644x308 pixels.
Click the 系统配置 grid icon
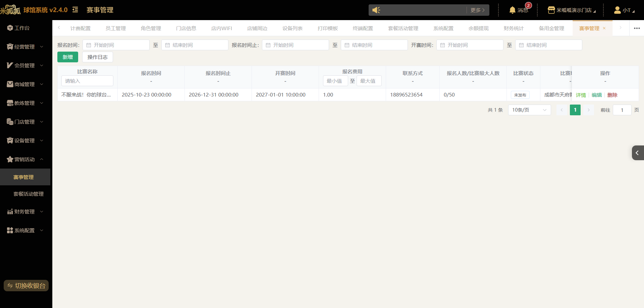10,230
